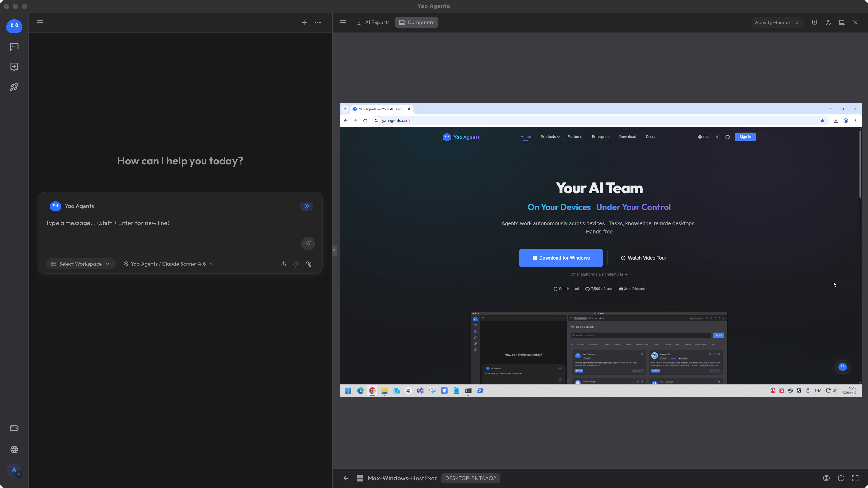Click the send message paper plane button
Image resolution: width=868 pixels, height=488 pixels.
tap(308, 244)
